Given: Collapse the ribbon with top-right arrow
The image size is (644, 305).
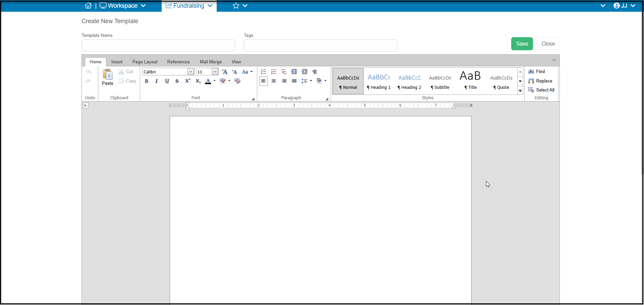Looking at the screenshot, I should tap(554, 60).
